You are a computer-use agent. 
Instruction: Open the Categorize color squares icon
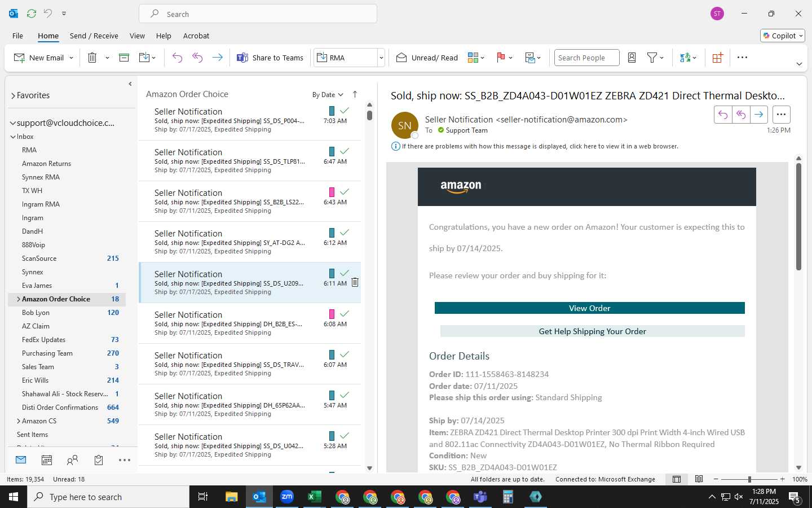pyautogui.click(x=473, y=58)
